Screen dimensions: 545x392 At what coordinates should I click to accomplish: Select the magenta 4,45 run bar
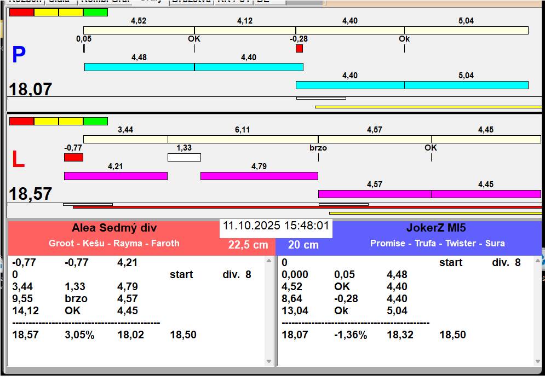coord(486,194)
